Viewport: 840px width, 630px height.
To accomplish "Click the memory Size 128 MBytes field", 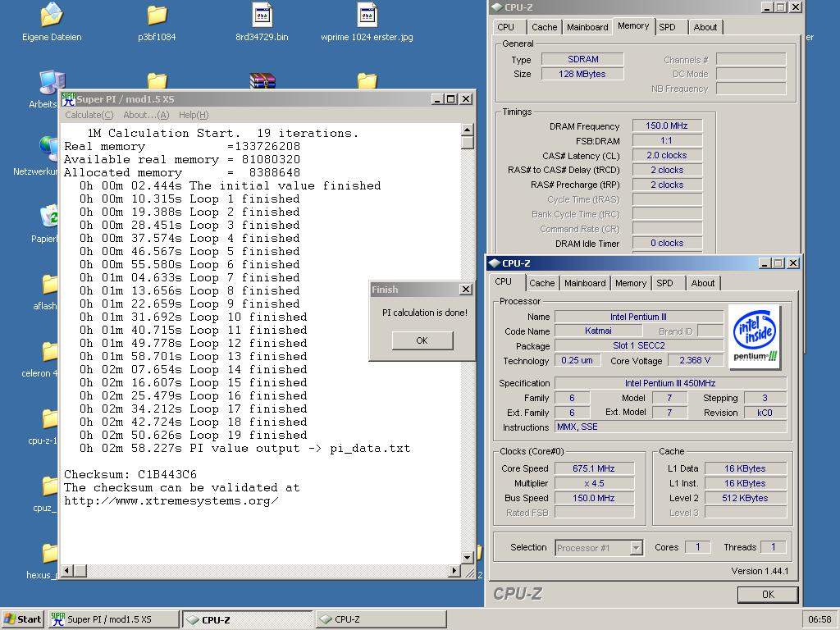I will [583, 74].
